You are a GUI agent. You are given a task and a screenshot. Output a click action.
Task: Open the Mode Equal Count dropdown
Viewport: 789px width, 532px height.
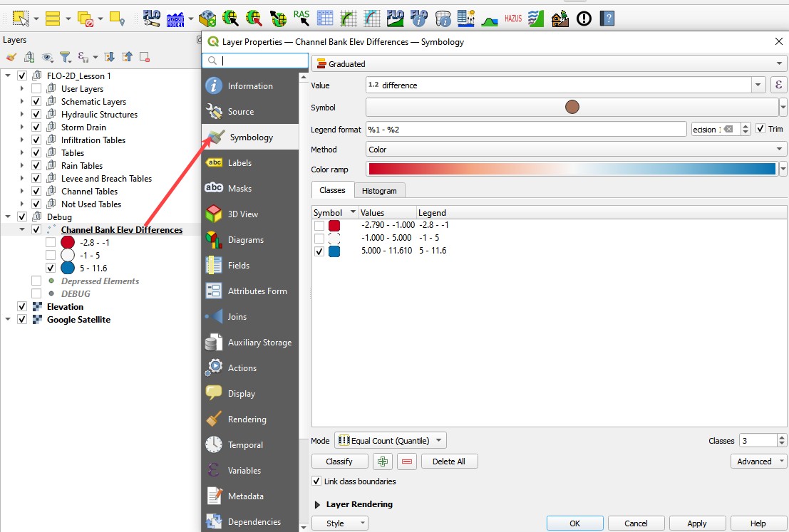click(391, 441)
